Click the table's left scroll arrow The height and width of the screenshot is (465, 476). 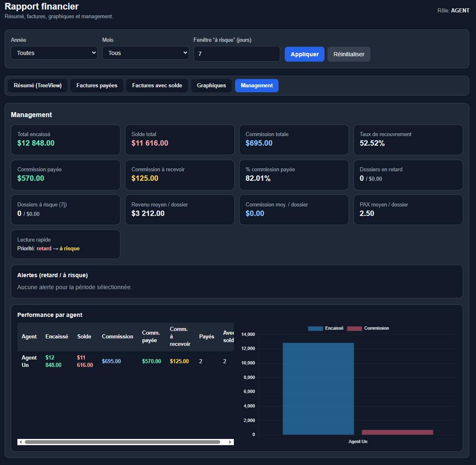click(20, 442)
